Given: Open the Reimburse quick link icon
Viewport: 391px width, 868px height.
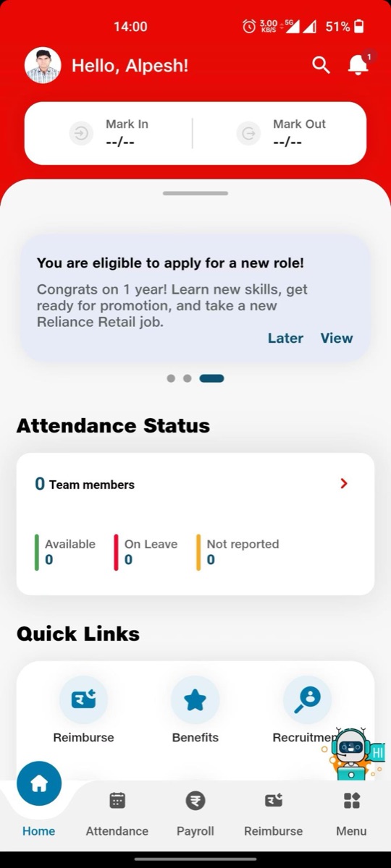Looking at the screenshot, I should point(83,699).
